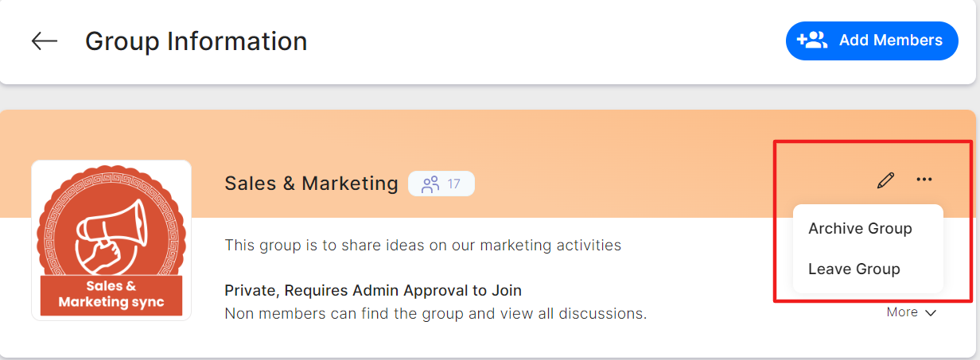980x360 pixels.
Task: Click the pencil edit group icon
Action: tap(885, 180)
